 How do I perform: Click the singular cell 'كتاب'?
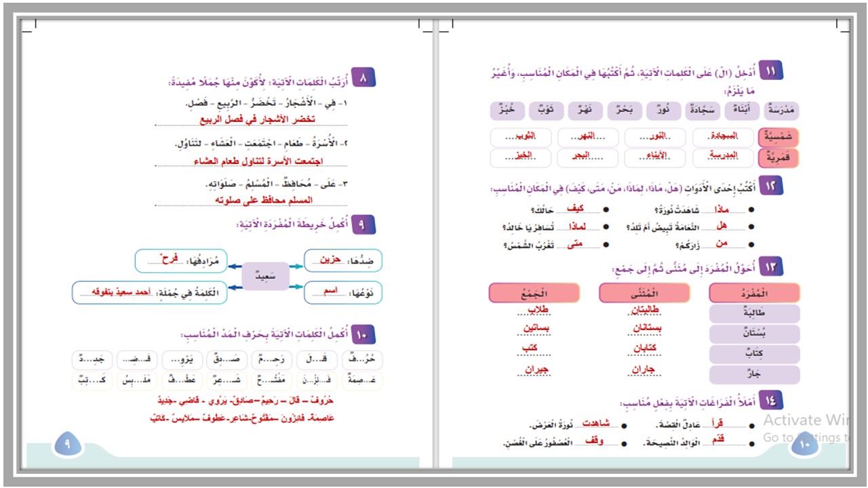click(754, 354)
